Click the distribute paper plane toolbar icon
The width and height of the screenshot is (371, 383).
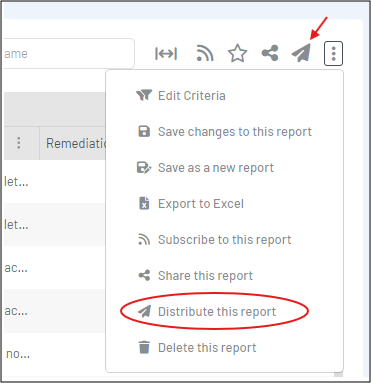point(301,53)
